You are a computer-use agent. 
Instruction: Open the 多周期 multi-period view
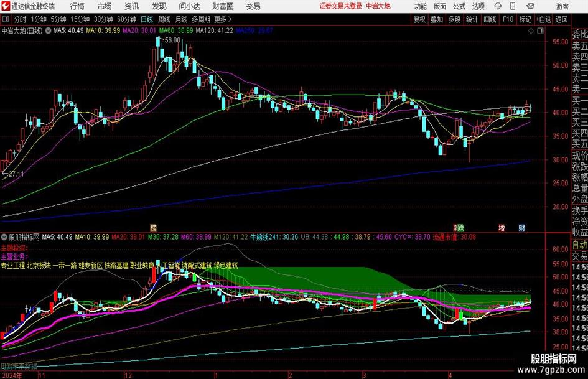pyautogui.click(x=201, y=19)
